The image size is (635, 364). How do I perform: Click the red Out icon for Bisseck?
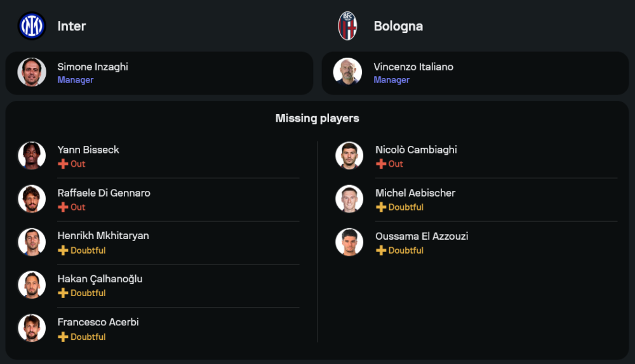63,164
